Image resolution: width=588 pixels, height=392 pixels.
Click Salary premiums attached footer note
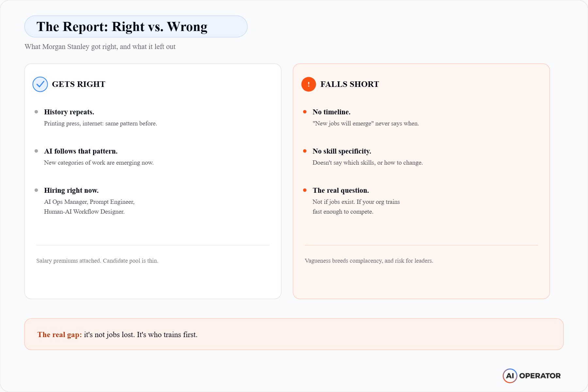coord(97,261)
